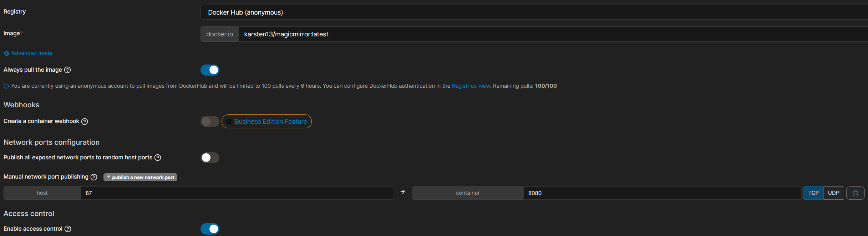Screen dimensions: 868x236
Task: Click help icon for Publish all exposed ports
Action: (158, 158)
